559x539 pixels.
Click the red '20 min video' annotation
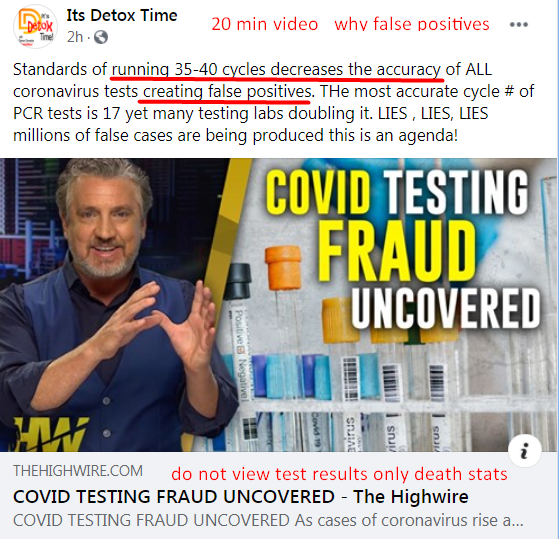[265, 24]
